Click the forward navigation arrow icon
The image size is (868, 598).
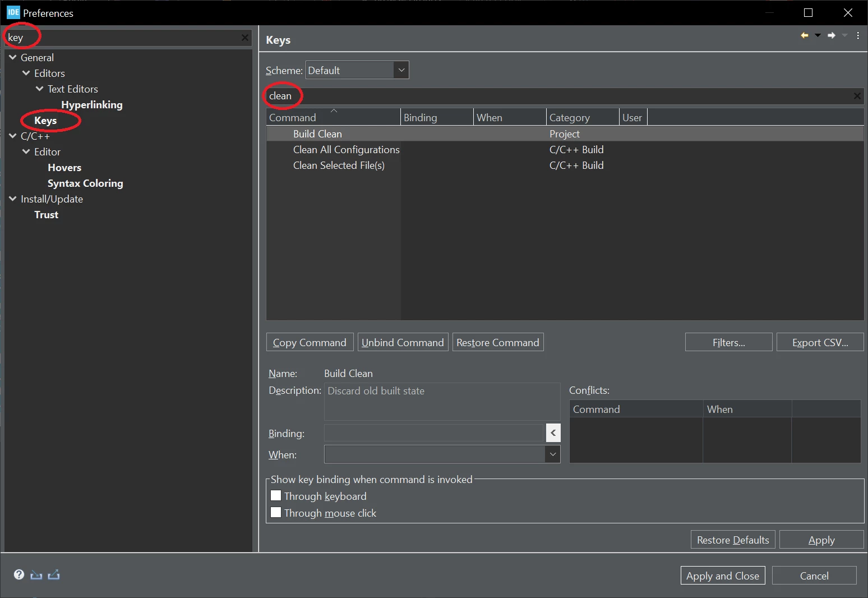(x=832, y=35)
